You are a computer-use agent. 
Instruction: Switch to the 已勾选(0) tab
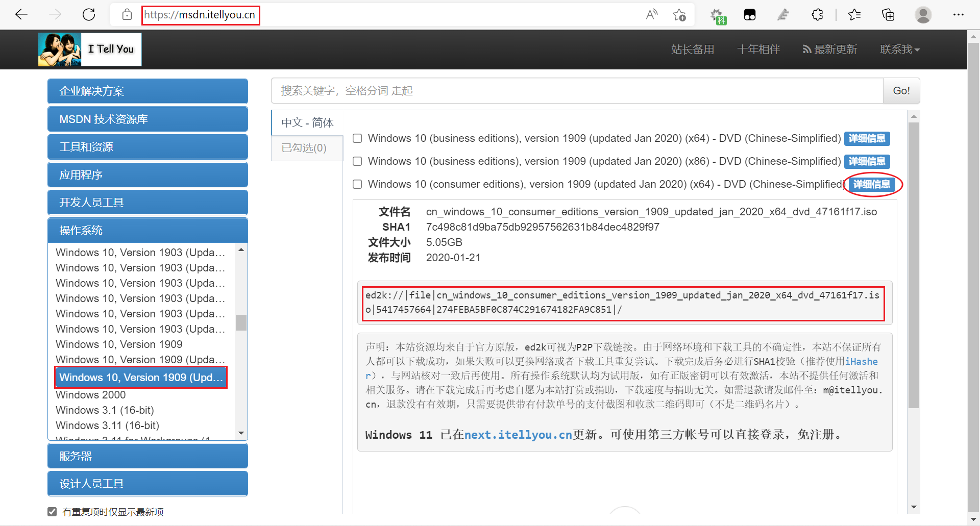point(304,148)
